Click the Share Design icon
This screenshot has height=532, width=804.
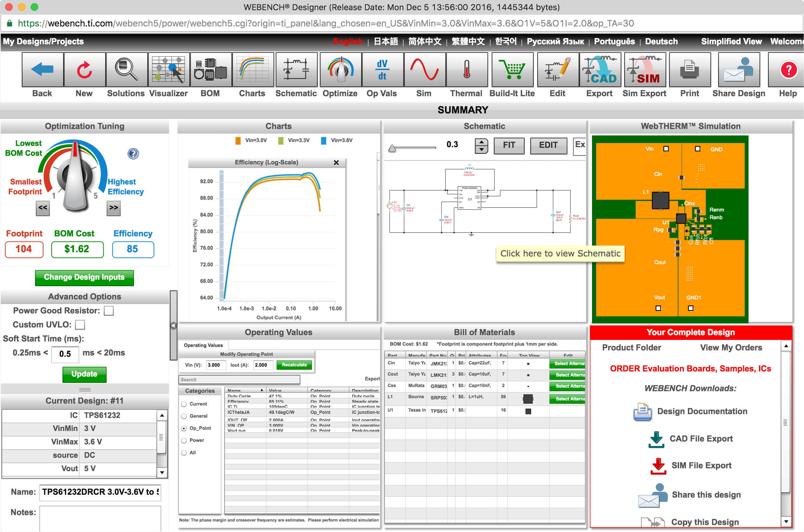tap(739, 69)
